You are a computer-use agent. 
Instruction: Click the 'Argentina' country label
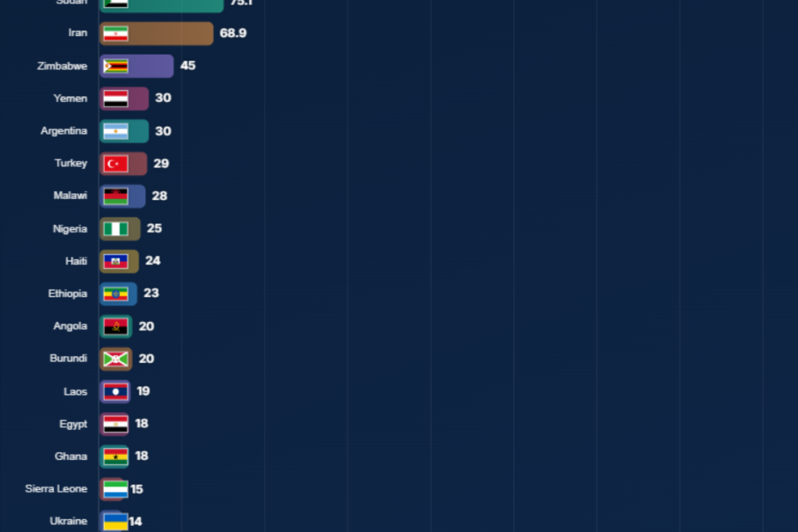coord(63,130)
